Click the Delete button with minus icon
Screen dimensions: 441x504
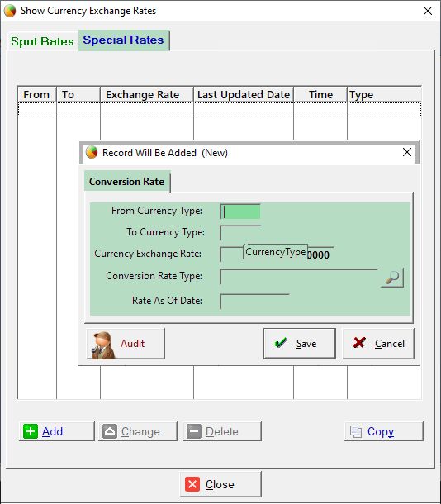click(x=222, y=431)
